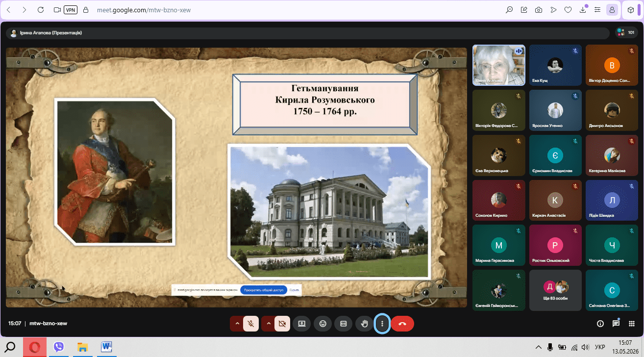Open the emoji reactions panel
644x357 pixels.
(x=322, y=324)
